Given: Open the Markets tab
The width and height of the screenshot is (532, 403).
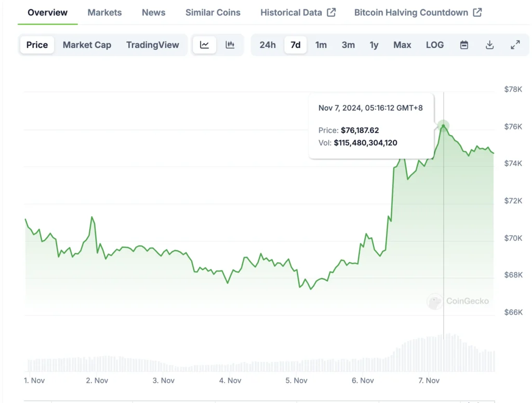Looking at the screenshot, I should click(104, 12).
